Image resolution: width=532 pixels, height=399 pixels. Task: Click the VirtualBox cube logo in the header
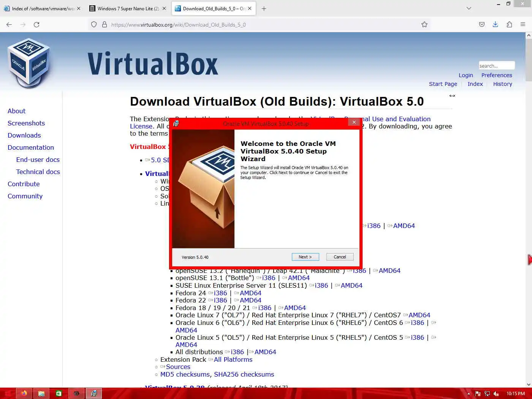point(29,63)
